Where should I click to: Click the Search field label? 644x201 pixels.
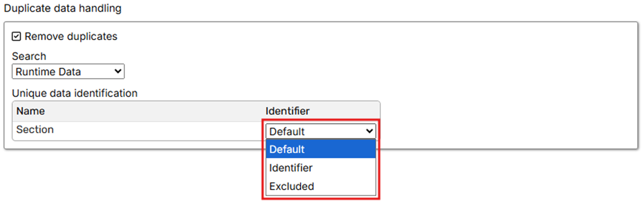click(x=29, y=56)
